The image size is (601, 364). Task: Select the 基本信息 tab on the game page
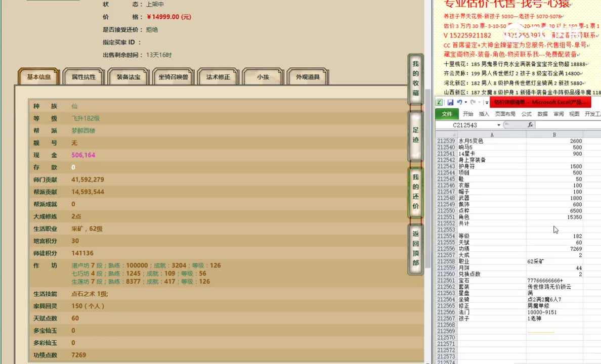[x=39, y=77]
